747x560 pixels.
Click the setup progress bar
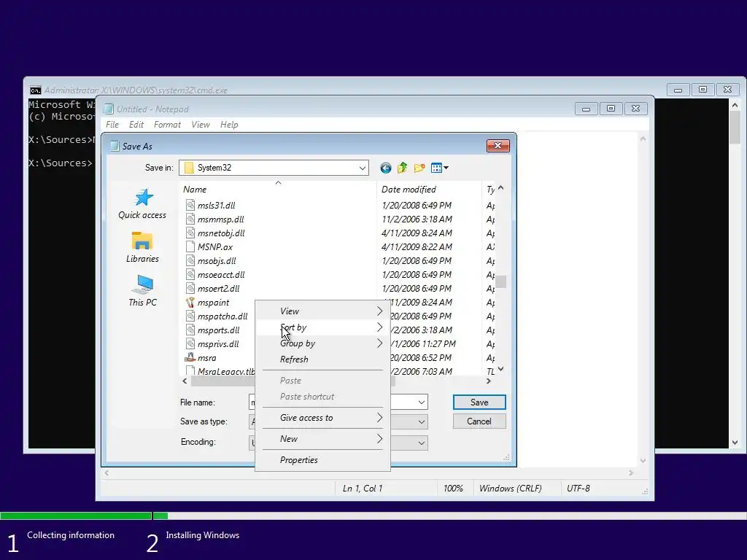point(373,516)
